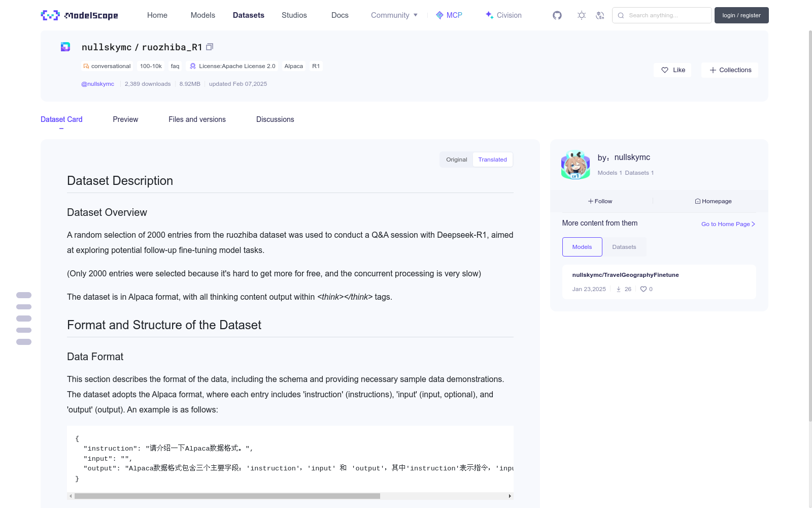The width and height of the screenshot is (812, 508).
Task: Click the download icon on TravelGeographyFinetune card
Action: click(x=619, y=289)
